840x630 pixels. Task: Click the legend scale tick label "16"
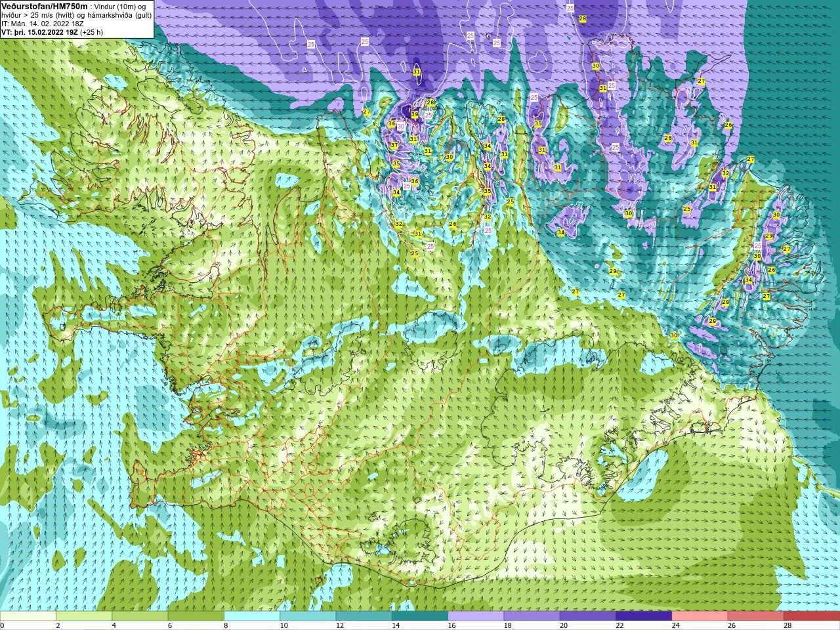[x=451, y=625]
